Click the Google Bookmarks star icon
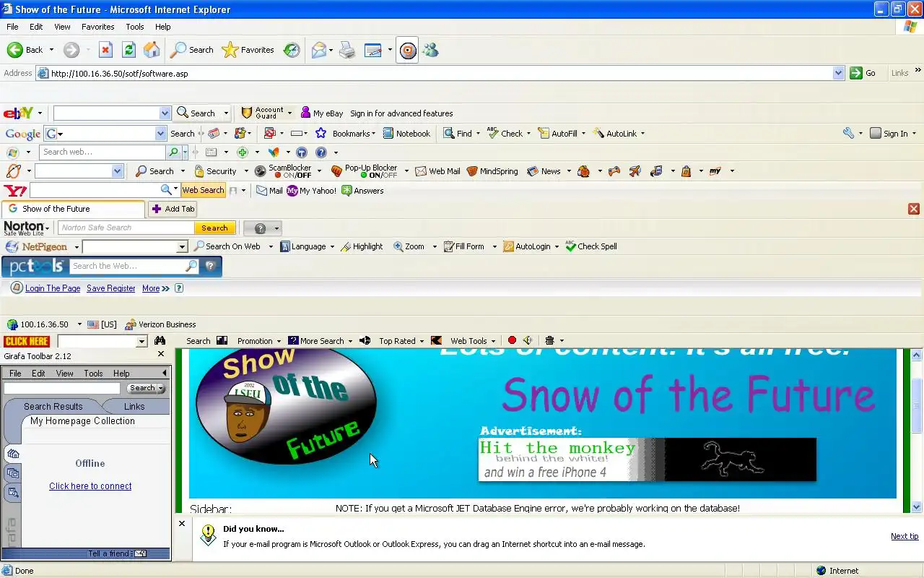Image resolution: width=924 pixels, height=578 pixels. 321,133
